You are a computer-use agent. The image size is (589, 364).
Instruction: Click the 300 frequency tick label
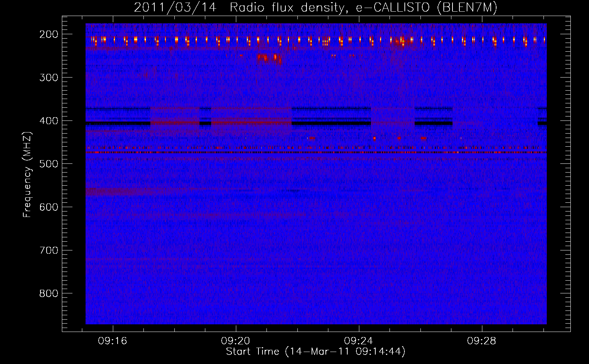[49, 78]
